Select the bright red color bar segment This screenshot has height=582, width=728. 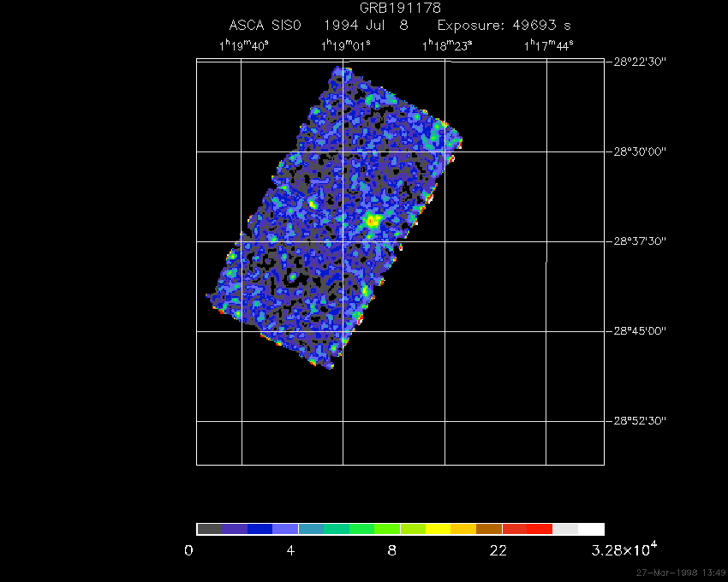540,529
